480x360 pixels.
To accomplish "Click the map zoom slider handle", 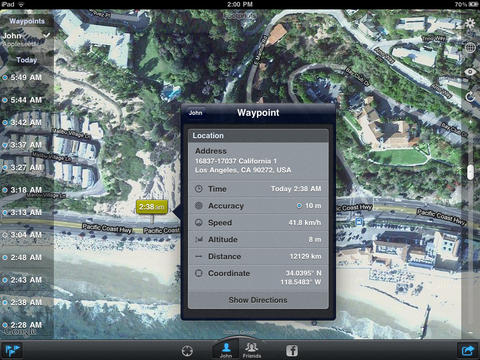I will click(470, 172).
